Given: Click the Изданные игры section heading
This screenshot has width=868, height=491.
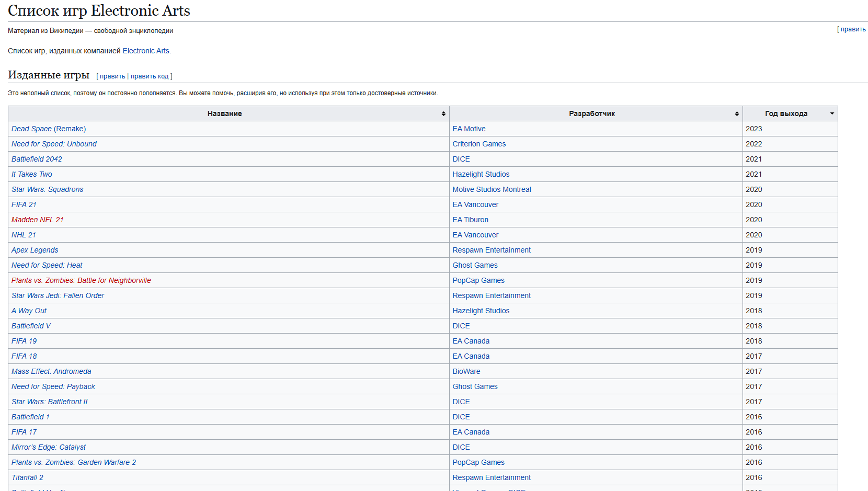Looking at the screenshot, I should tap(49, 75).
